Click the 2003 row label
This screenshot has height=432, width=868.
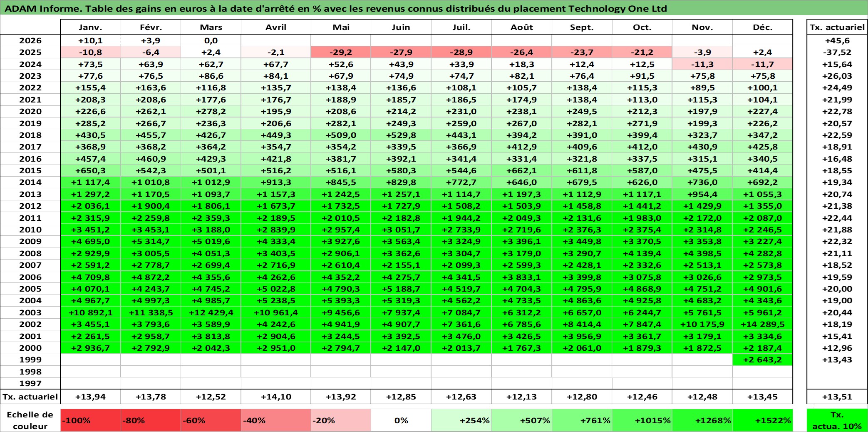pyautogui.click(x=30, y=312)
